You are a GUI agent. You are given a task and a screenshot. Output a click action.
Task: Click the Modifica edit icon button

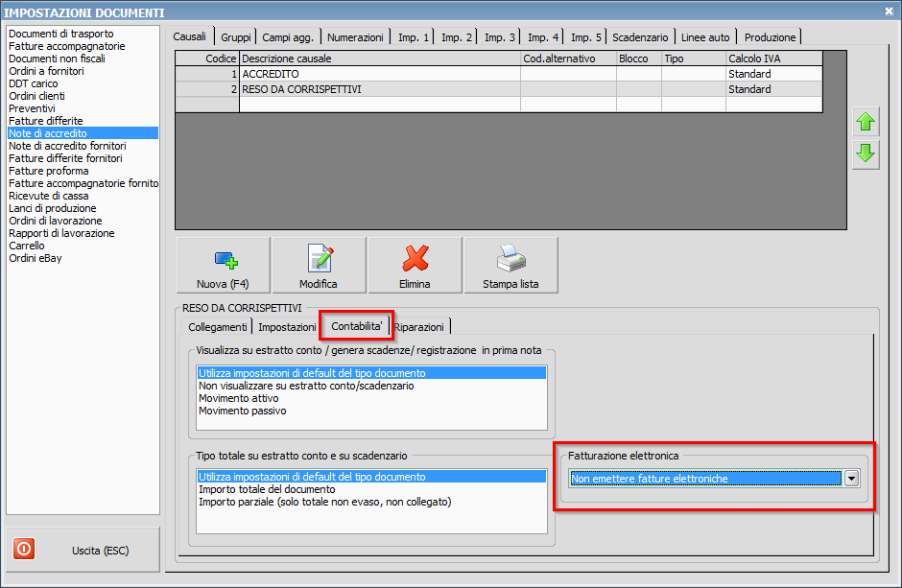pyautogui.click(x=319, y=265)
